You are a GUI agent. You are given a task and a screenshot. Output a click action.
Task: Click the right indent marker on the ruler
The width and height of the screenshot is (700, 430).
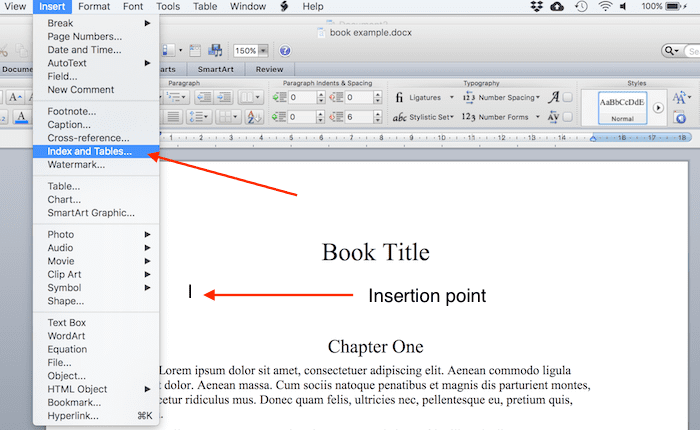point(593,138)
